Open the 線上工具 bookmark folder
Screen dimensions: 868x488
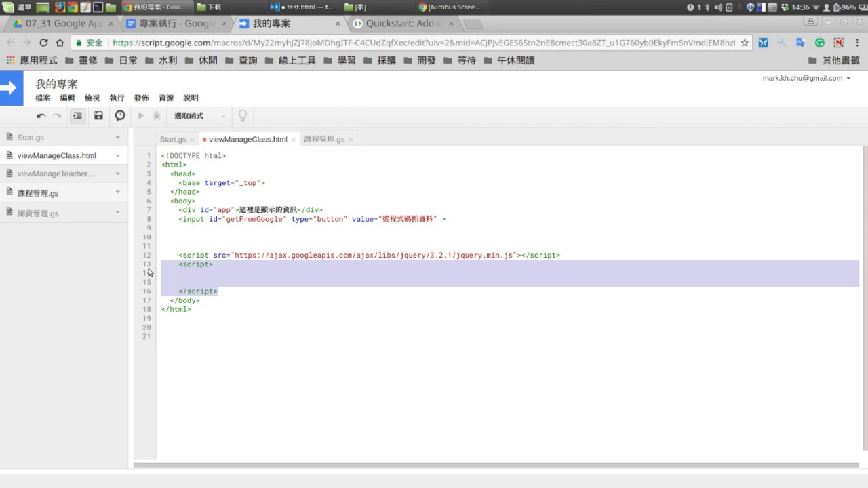pyautogui.click(x=290, y=60)
